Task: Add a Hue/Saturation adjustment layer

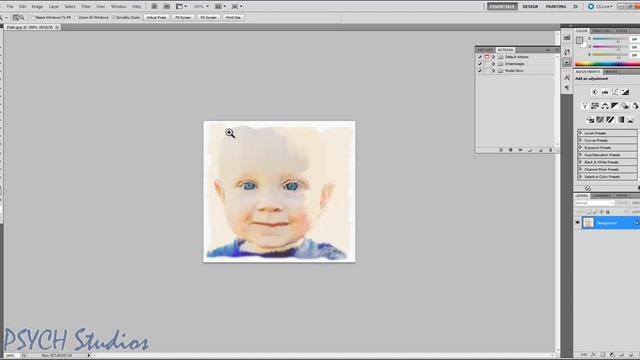Action: click(x=595, y=106)
